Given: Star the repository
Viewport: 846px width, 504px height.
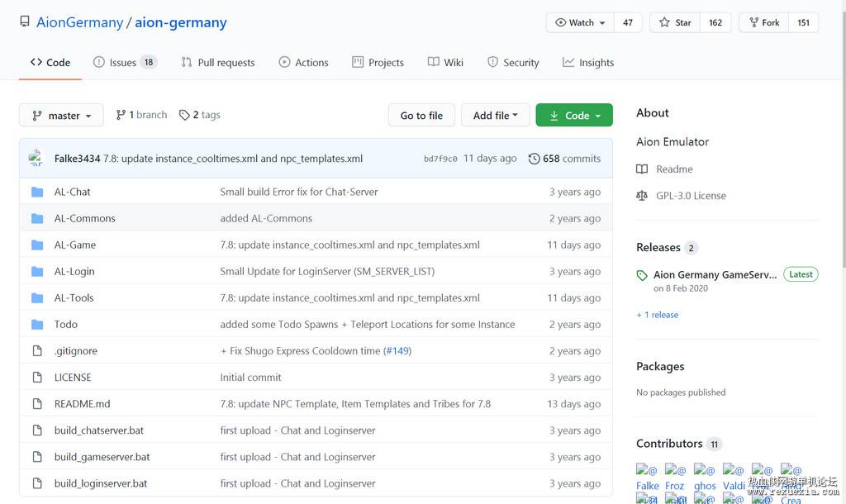Looking at the screenshot, I should (x=675, y=22).
